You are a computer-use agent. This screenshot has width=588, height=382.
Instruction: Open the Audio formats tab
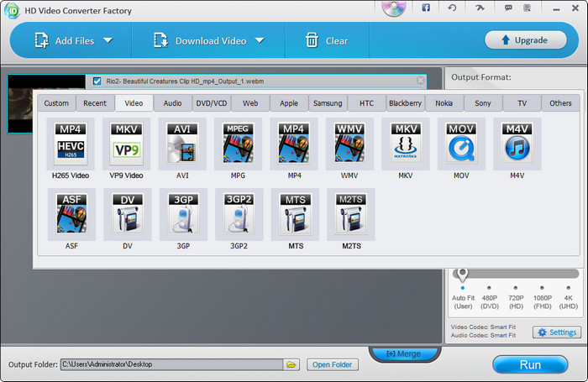click(x=172, y=103)
